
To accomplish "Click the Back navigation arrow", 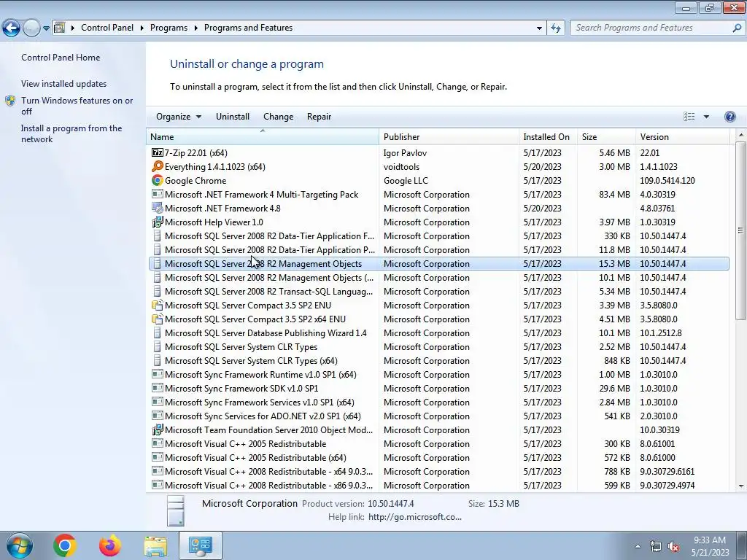I will (11, 28).
